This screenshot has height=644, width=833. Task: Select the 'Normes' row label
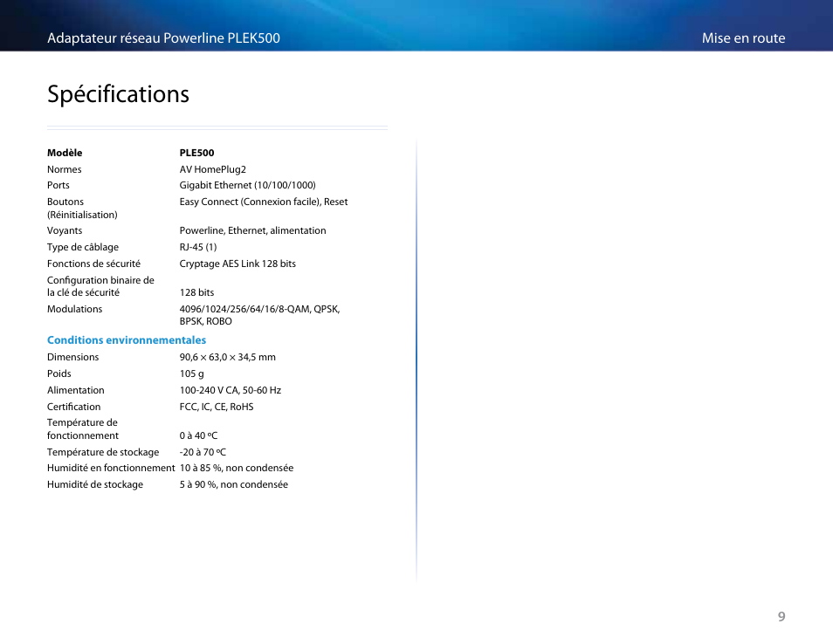click(65, 169)
